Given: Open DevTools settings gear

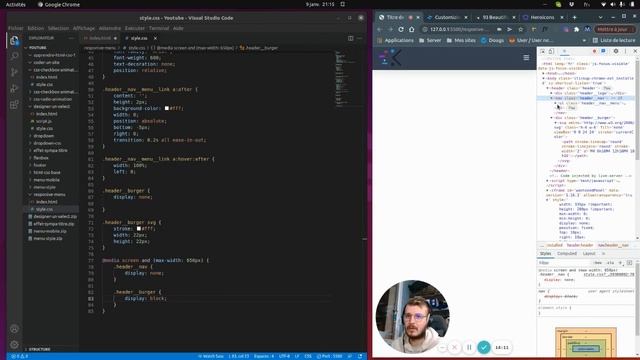Looking at the screenshot, I should pos(616,51).
